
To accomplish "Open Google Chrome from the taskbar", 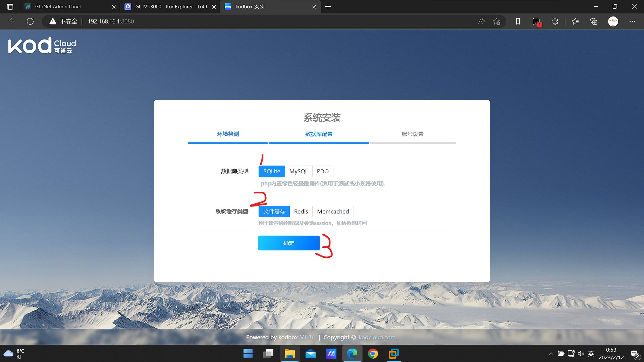I will (x=373, y=354).
